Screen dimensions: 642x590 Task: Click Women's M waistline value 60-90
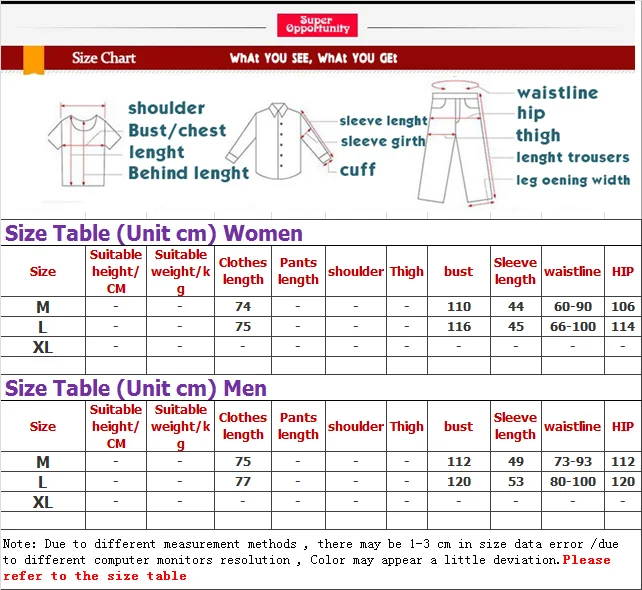pyautogui.click(x=573, y=307)
